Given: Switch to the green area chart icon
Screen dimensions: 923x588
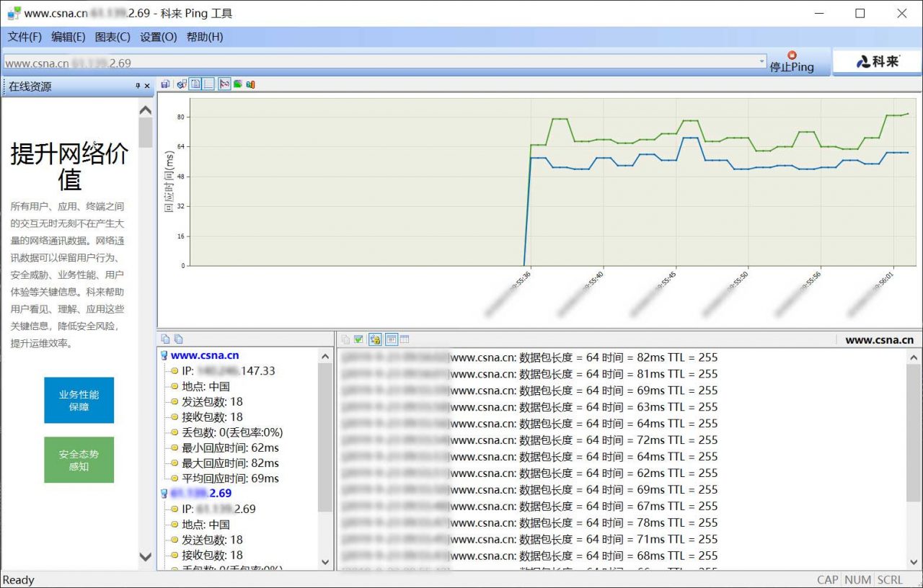Looking at the screenshot, I should point(237,84).
